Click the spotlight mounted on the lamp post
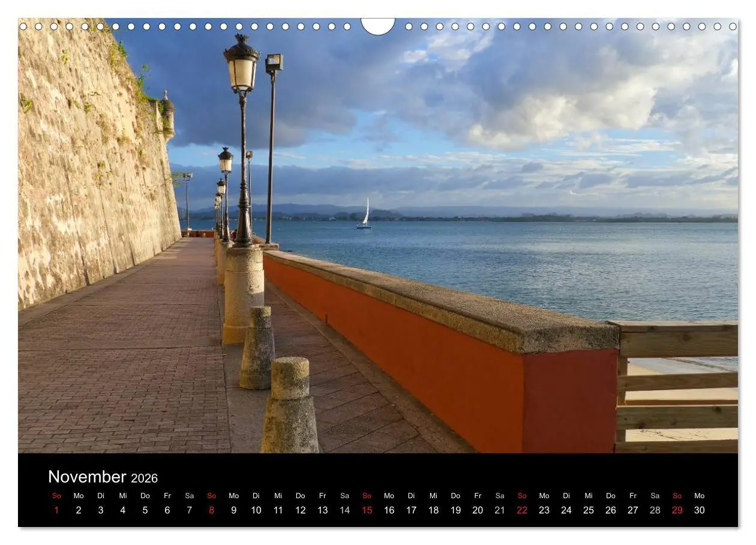 (x=275, y=62)
